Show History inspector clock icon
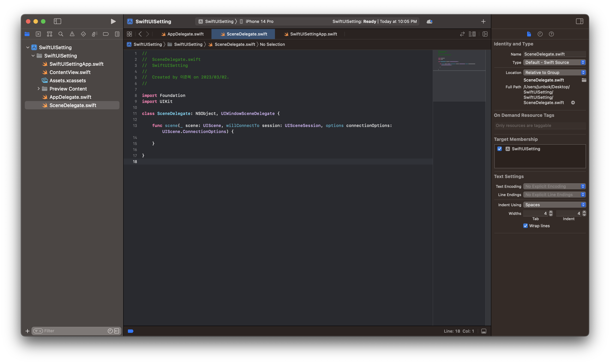The height and width of the screenshot is (364, 610). 540,34
